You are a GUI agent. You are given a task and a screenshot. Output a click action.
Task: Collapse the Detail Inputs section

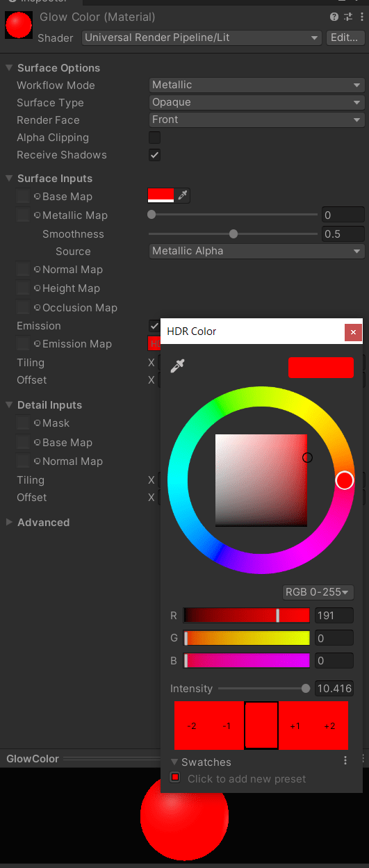click(10, 404)
